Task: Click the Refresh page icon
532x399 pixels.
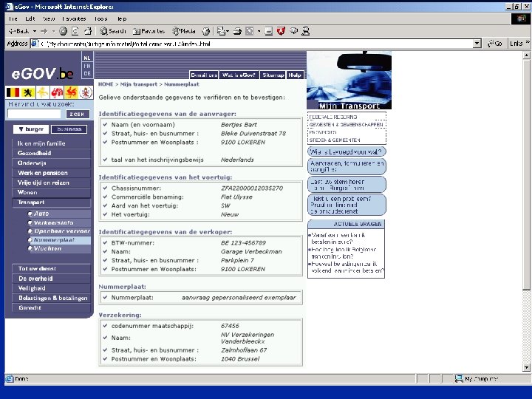Action: point(75,31)
